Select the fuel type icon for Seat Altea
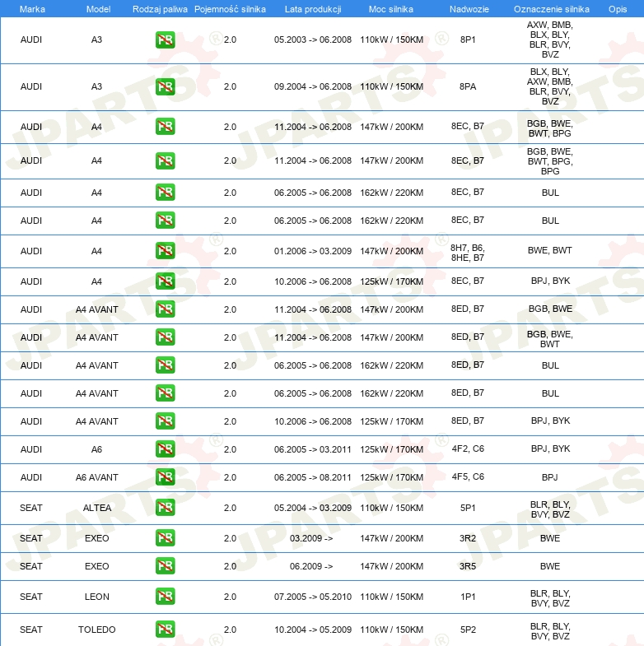 165,508
